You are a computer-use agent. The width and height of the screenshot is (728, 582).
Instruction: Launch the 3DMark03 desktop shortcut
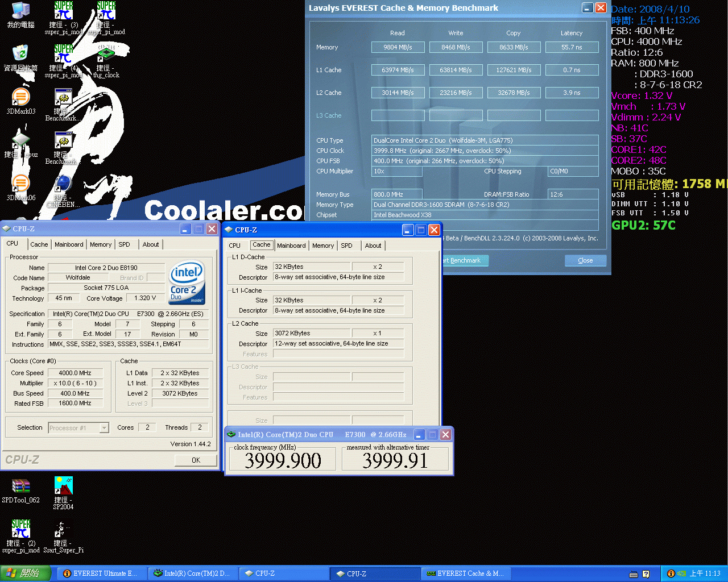click(x=21, y=101)
